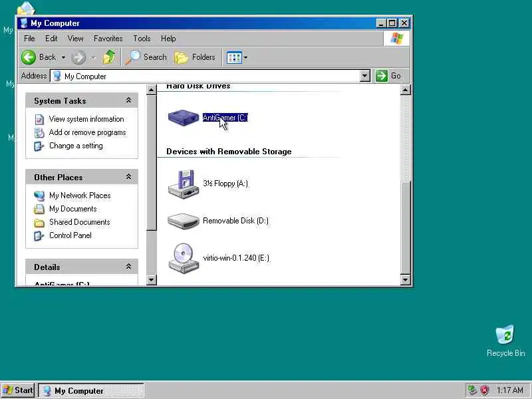Go up one folder level

[x=109, y=57]
